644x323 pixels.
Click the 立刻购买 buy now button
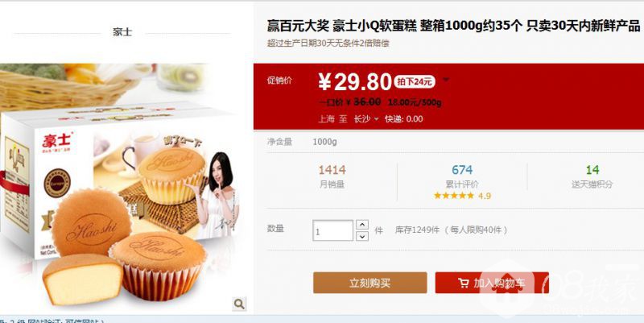pyautogui.click(x=369, y=283)
